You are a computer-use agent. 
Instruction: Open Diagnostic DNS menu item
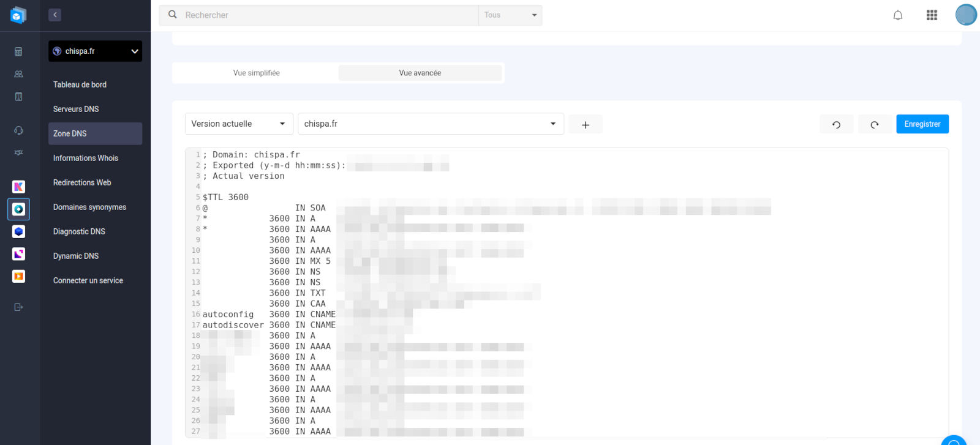(79, 231)
